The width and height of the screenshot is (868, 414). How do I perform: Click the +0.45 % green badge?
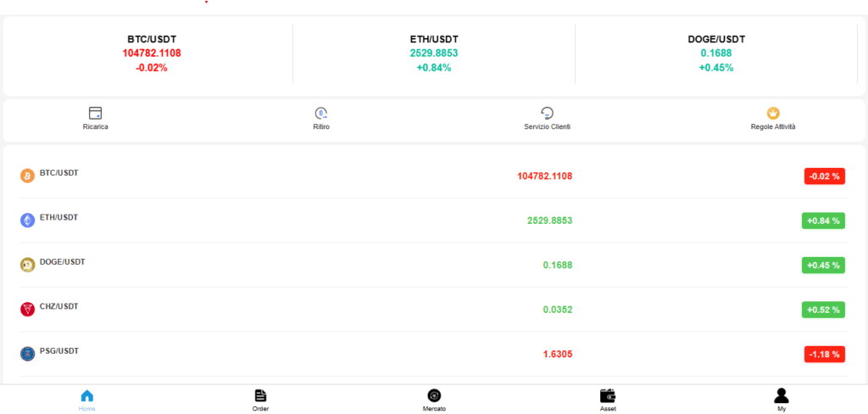(823, 265)
